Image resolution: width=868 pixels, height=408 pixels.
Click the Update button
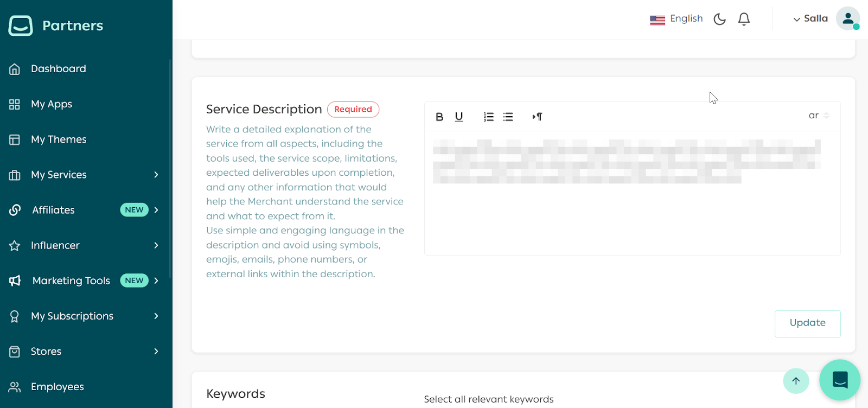pos(807,323)
